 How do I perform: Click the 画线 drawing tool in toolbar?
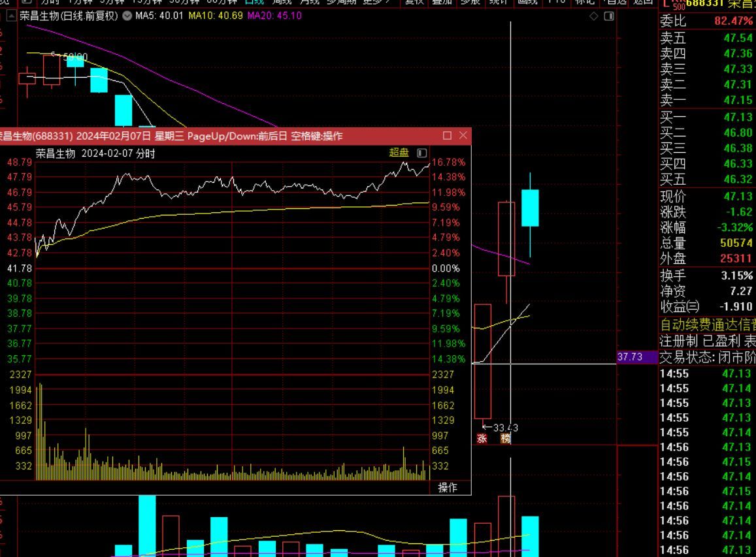527,2
